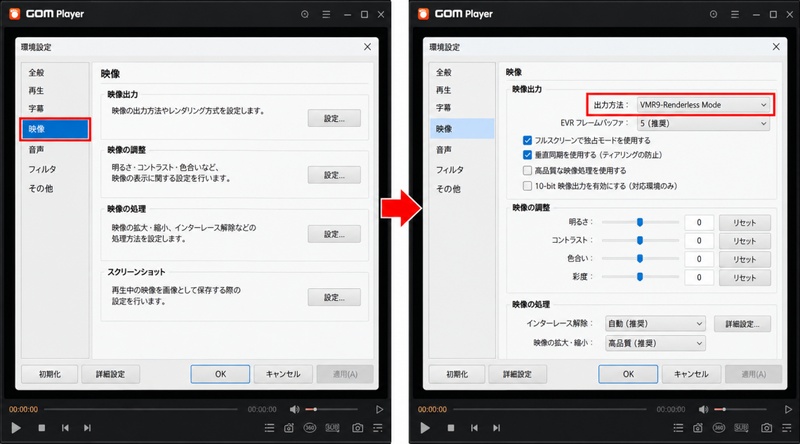Open the 出力方法 VMR9-Renderless Mode dropdown
The width and height of the screenshot is (800, 444).
703,105
